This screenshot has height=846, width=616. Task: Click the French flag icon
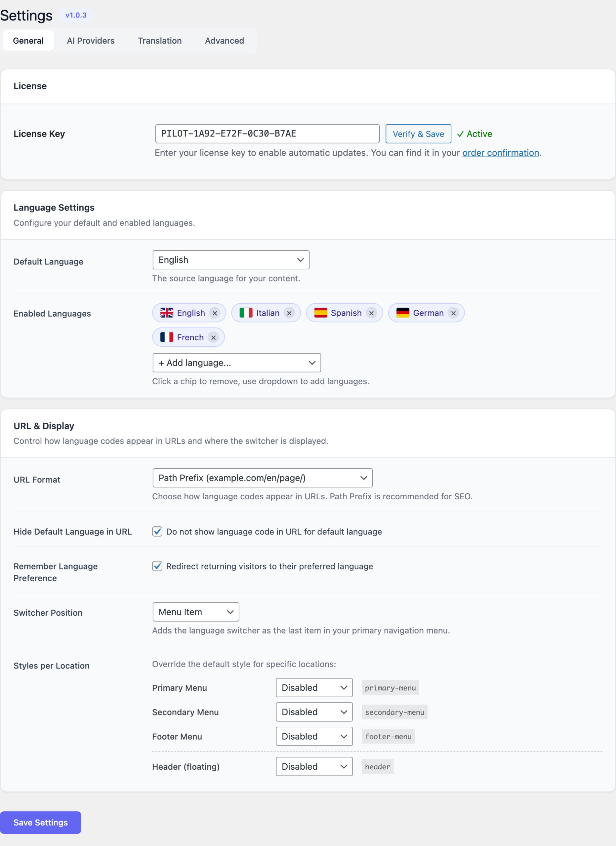tap(166, 337)
